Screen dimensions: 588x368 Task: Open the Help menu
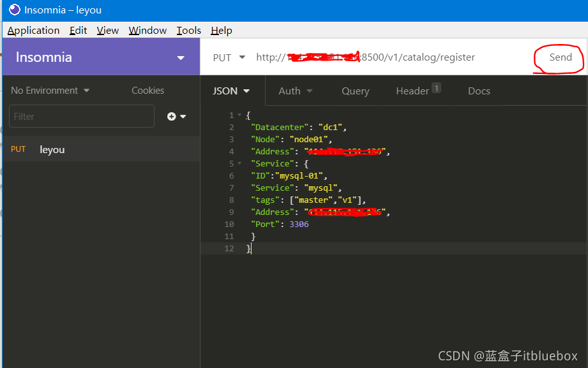coord(222,31)
